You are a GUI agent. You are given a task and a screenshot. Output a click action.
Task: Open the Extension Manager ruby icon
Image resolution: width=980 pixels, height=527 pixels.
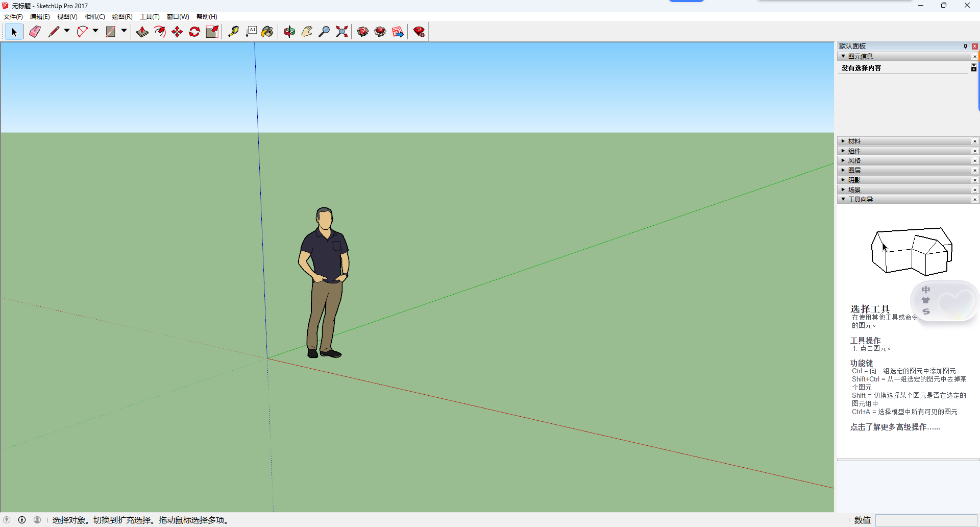[419, 32]
